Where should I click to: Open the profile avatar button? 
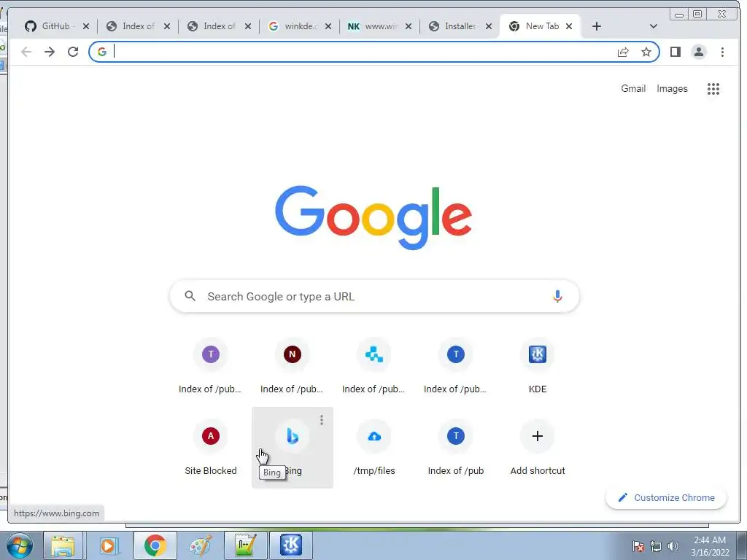[x=699, y=52]
